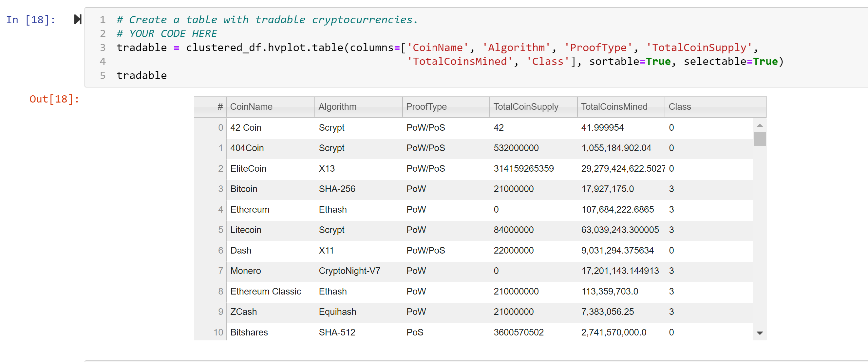
Task: Select the 'Monero' cell
Action: click(x=271, y=271)
